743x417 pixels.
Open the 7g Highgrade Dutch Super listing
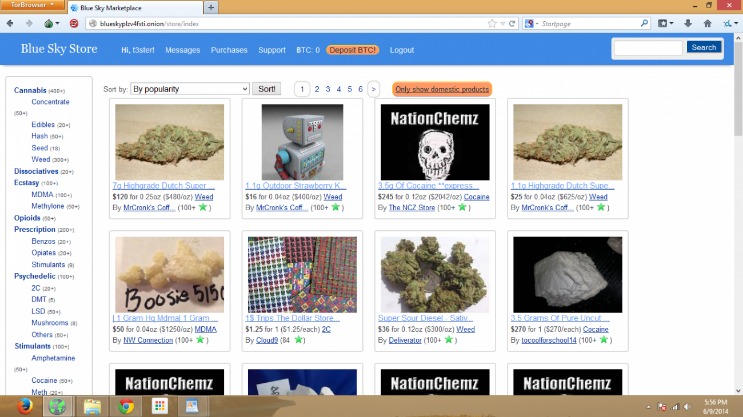coord(163,186)
